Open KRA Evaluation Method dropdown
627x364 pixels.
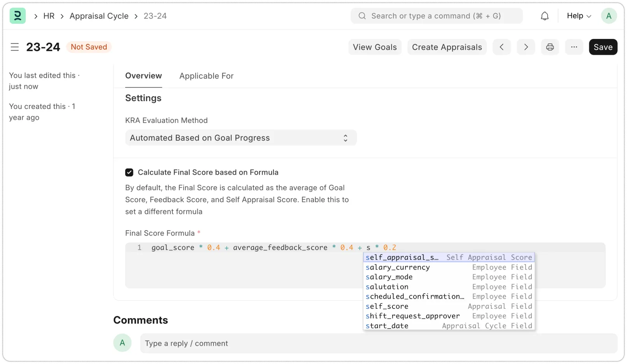pyautogui.click(x=241, y=138)
